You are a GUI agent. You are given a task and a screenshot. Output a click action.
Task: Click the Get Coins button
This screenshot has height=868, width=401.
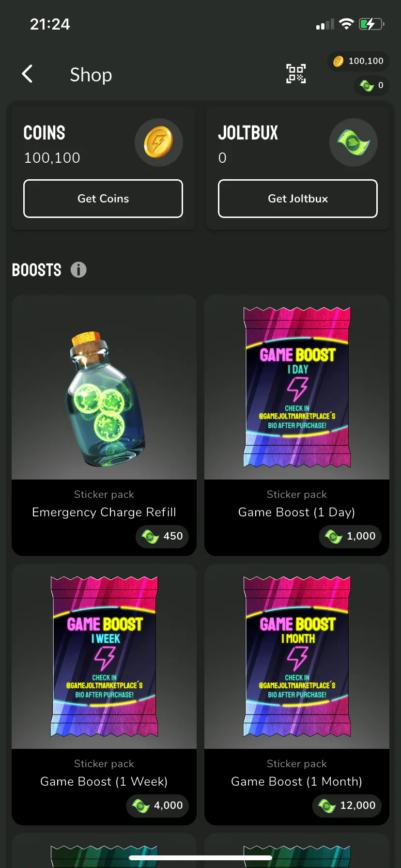pos(103,199)
